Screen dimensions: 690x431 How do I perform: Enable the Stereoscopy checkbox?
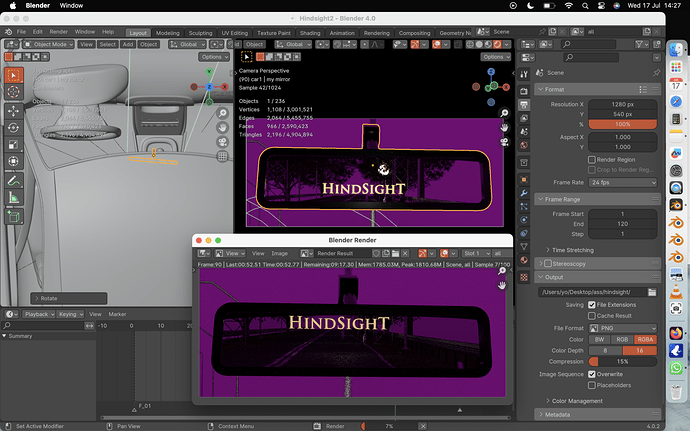coord(548,264)
